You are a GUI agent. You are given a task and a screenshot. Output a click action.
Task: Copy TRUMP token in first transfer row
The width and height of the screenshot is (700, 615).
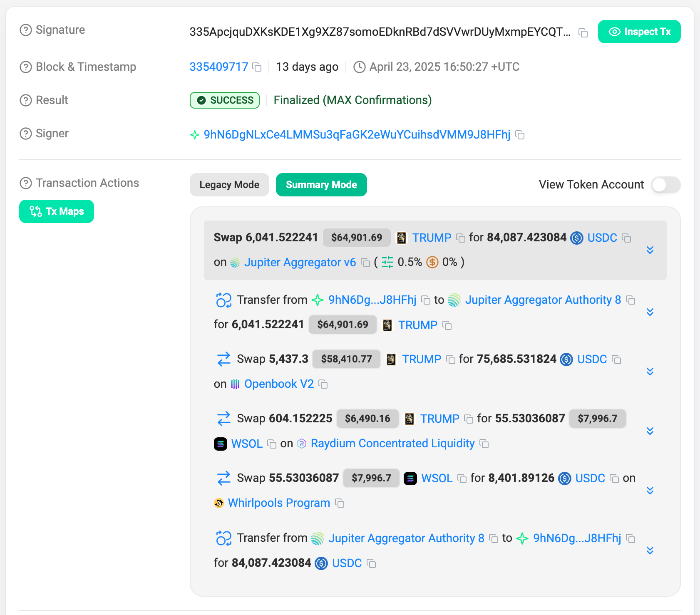coord(447,325)
